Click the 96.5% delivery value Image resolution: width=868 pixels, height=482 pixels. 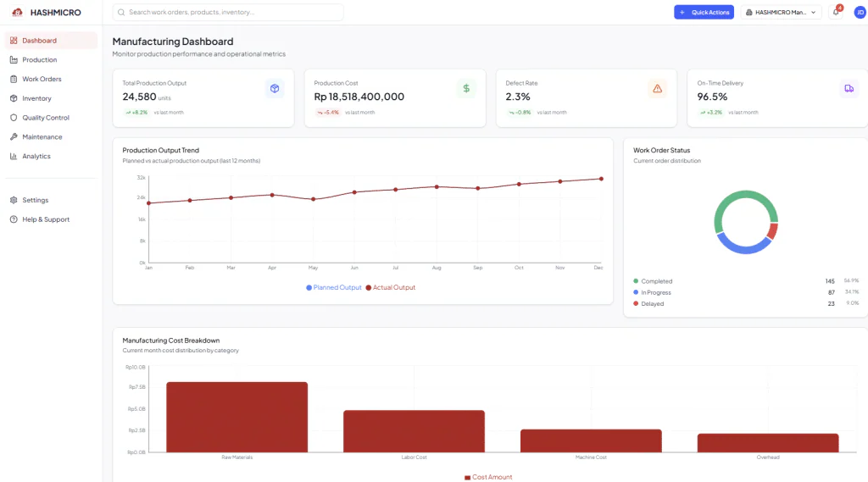(712, 97)
